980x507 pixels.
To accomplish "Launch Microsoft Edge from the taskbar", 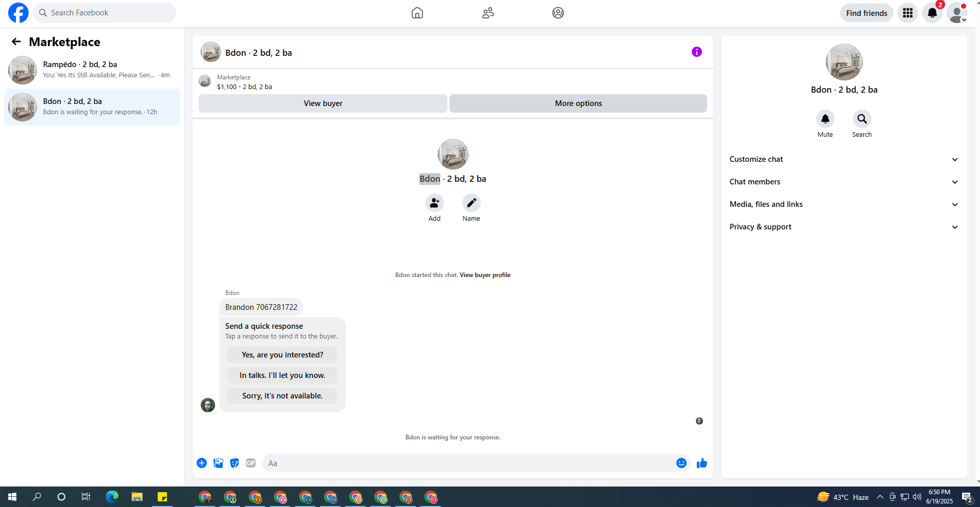I will tap(112, 497).
